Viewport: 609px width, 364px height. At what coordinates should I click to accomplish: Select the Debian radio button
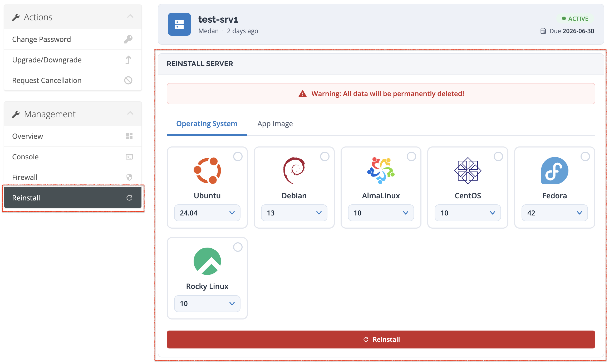click(325, 156)
